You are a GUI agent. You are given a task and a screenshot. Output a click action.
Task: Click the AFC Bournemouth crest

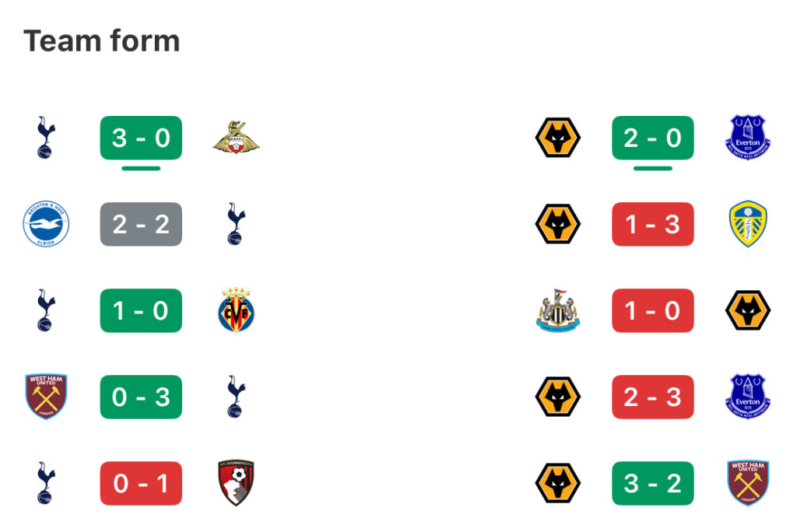click(236, 483)
